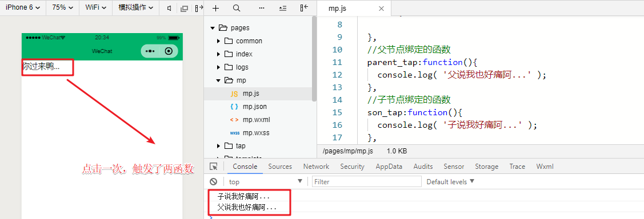Click the mp.json braces file icon
The width and height of the screenshot is (644, 219).
[234, 107]
